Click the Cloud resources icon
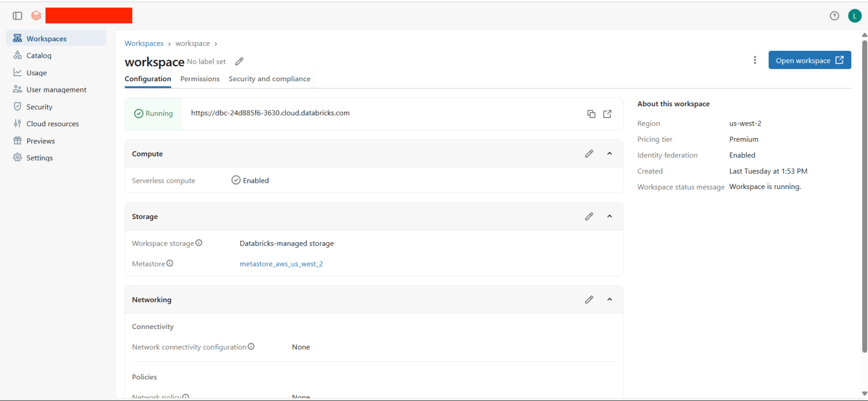Image resolution: width=868 pixels, height=401 pixels. (x=17, y=123)
